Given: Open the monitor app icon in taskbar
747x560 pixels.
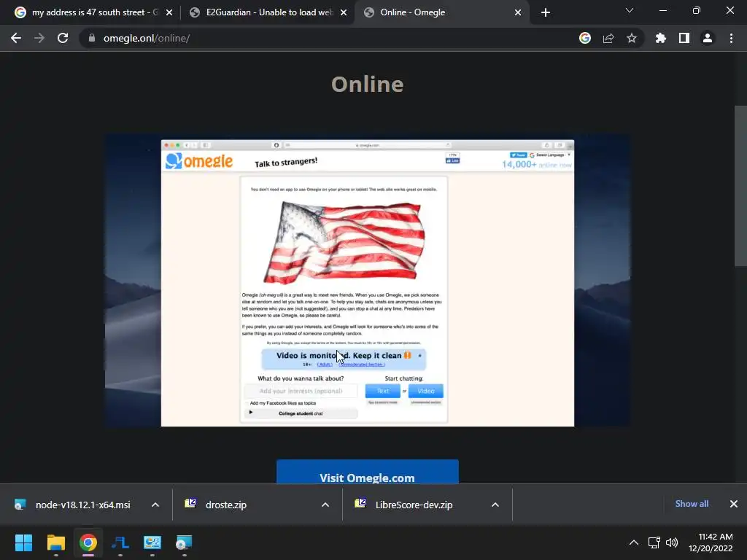Looking at the screenshot, I should [x=152, y=542].
